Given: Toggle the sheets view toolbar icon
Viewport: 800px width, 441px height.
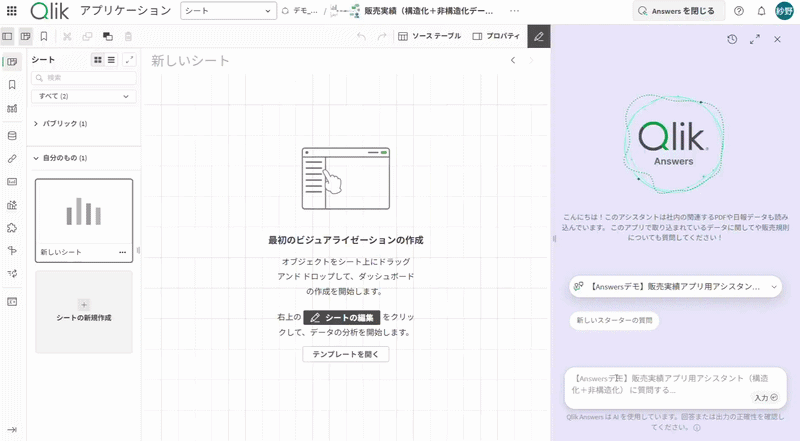Looking at the screenshot, I should point(25,36).
